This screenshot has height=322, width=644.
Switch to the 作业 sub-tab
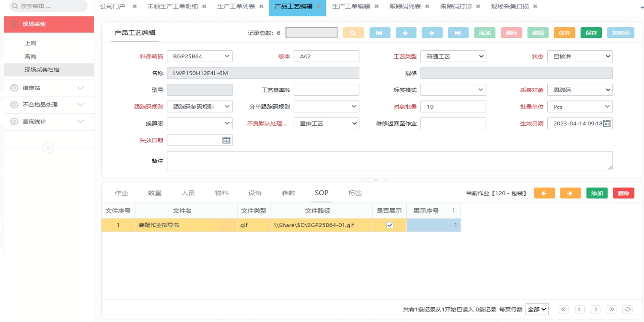121,193
